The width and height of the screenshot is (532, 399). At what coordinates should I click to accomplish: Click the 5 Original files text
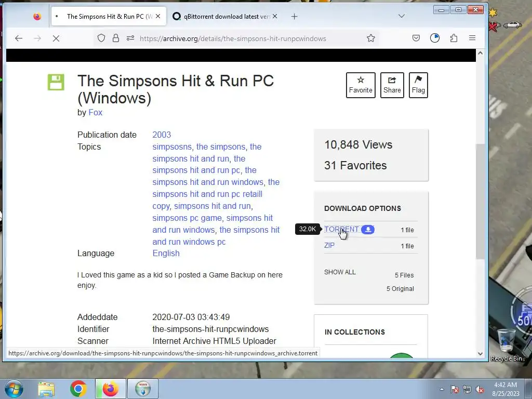click(x=400, y=289)
